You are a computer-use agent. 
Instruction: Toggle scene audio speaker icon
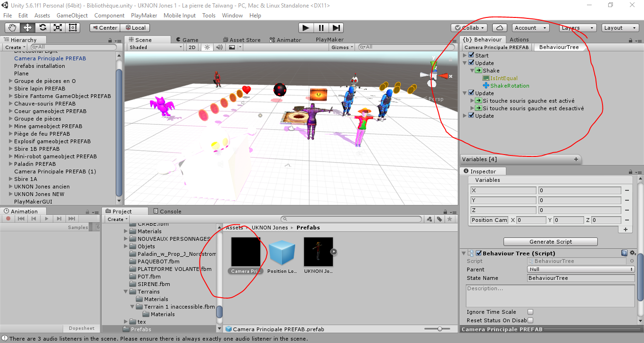(x=219, y=47)
